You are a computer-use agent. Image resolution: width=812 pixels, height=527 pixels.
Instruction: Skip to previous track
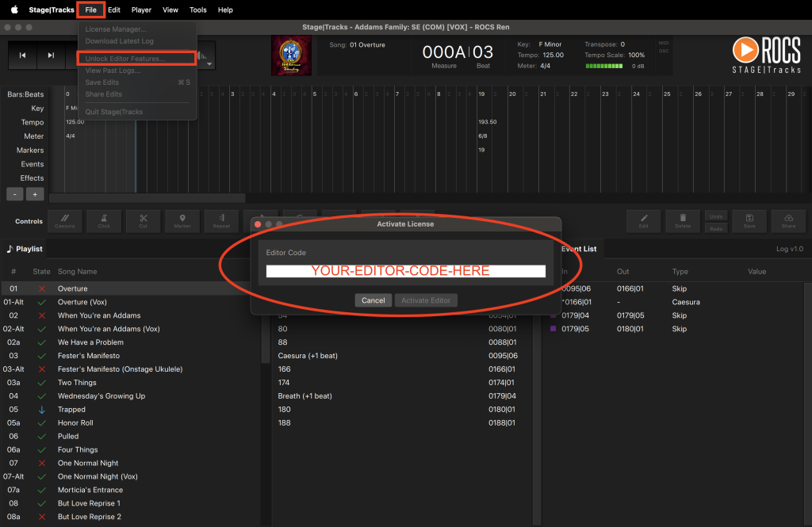tap(22, 55)
